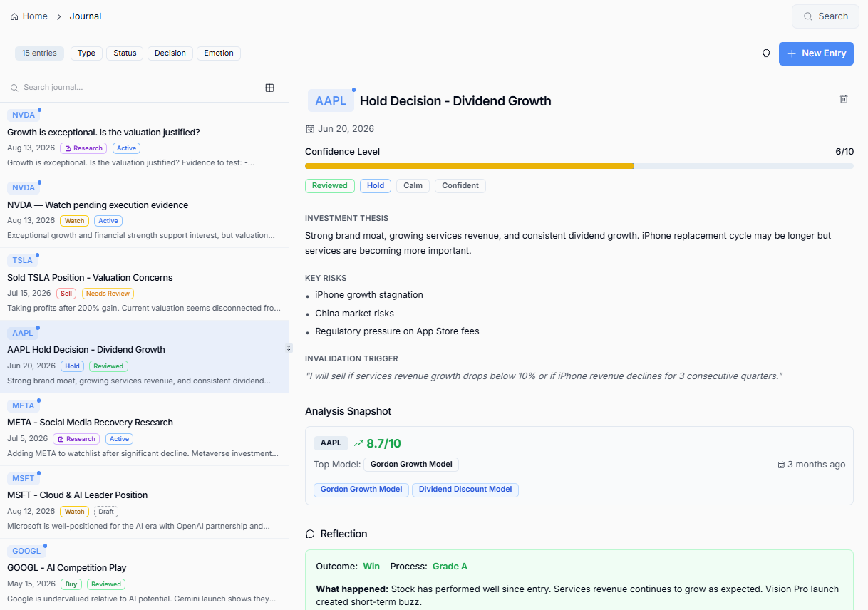Click the TSLA ticker badge in list
This screenshot has height=610, width=868.
tap(22, 260)
